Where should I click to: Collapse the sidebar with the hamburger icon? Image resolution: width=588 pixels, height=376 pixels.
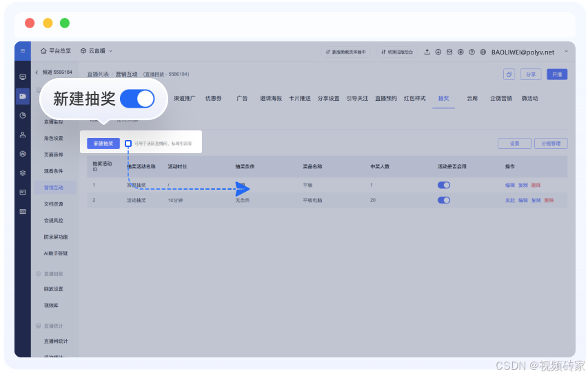[x=23, y=51]
